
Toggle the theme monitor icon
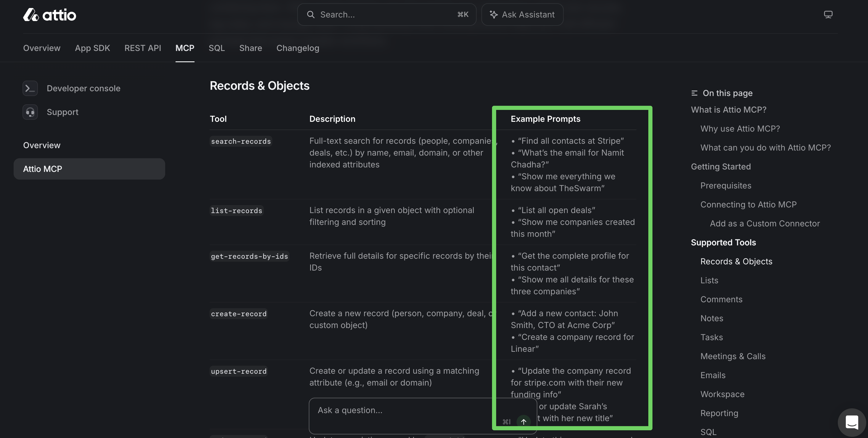[x=828, y=15]
